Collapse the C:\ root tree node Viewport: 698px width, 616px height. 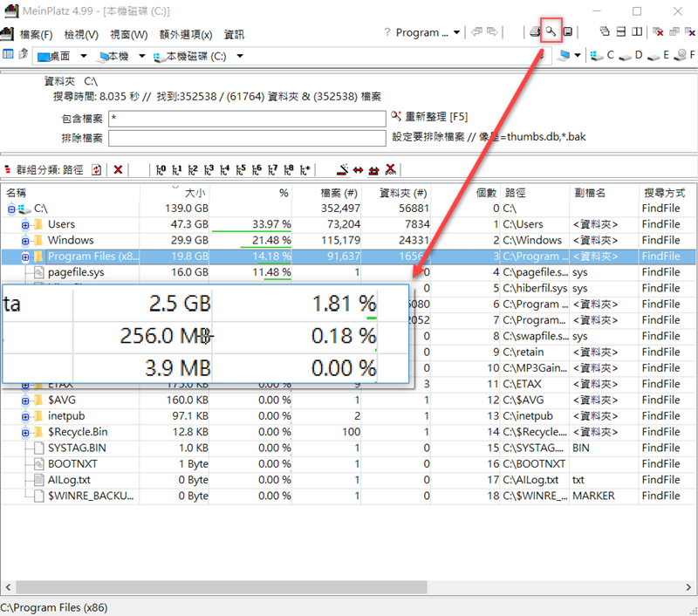11,209
